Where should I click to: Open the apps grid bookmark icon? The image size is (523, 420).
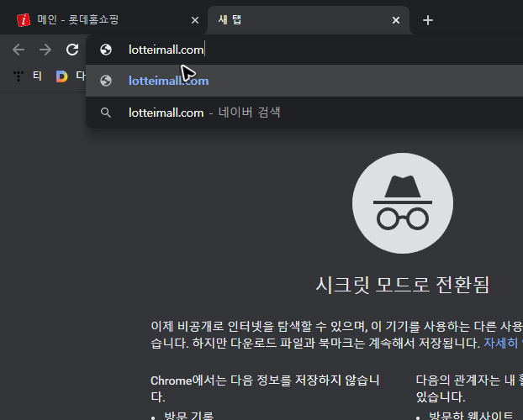(18, 76)
